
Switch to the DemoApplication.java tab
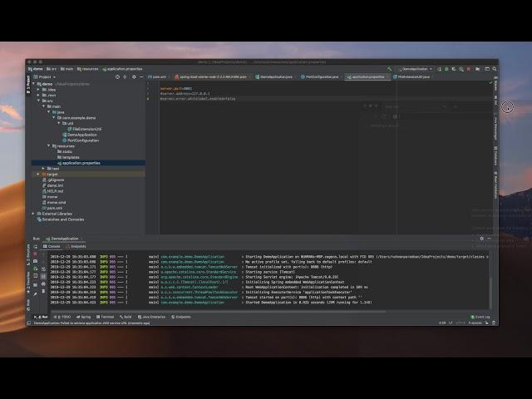[x=273, y=77]
